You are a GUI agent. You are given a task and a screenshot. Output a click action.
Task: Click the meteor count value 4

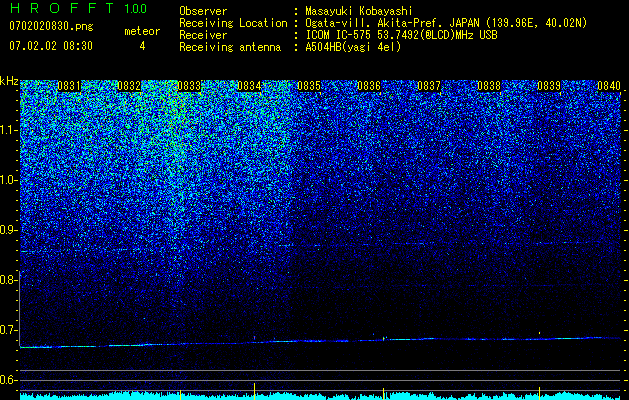coord(142,46)
